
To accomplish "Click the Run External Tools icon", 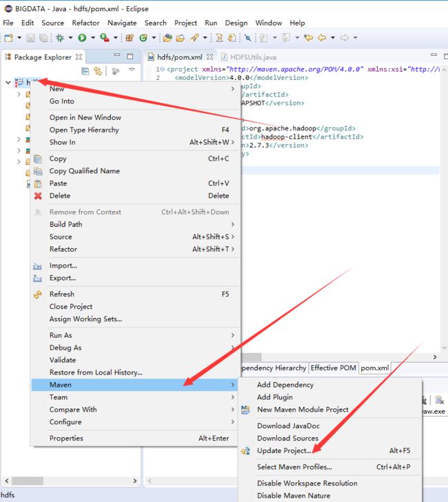I will [104, 38].
